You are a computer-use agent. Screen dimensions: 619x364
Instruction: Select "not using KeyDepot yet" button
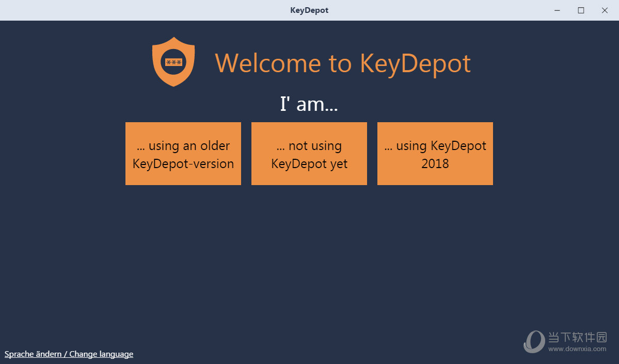coord(309,154)
